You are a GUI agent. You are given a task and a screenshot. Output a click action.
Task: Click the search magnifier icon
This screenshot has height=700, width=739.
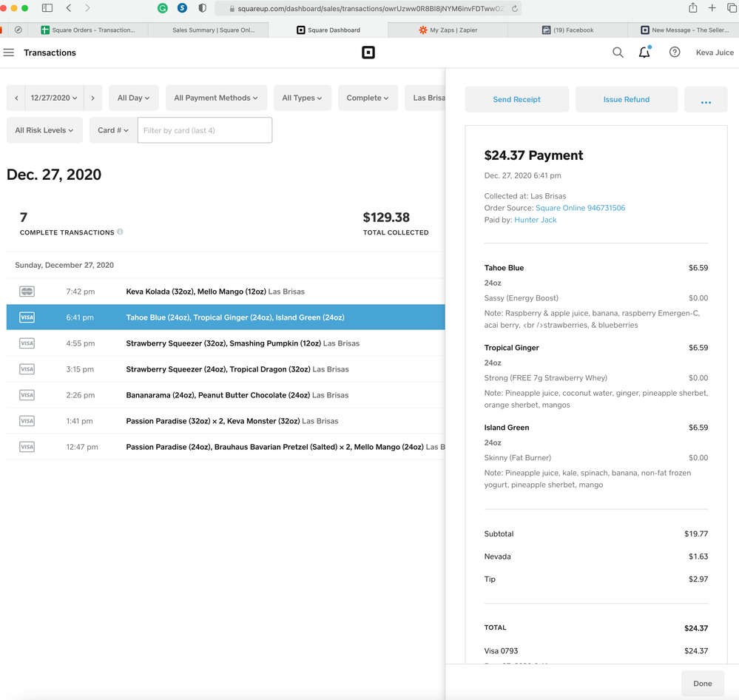click(618, 53)
